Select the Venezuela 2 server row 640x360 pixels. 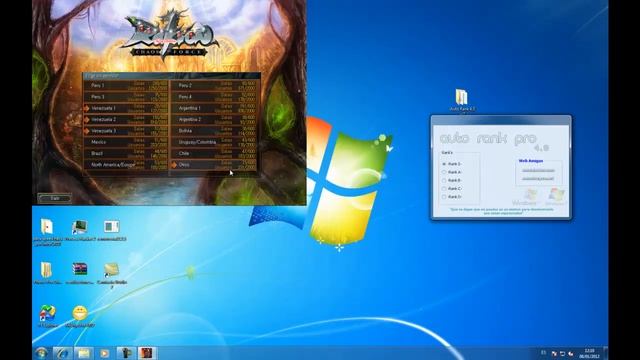click(126, 120)
